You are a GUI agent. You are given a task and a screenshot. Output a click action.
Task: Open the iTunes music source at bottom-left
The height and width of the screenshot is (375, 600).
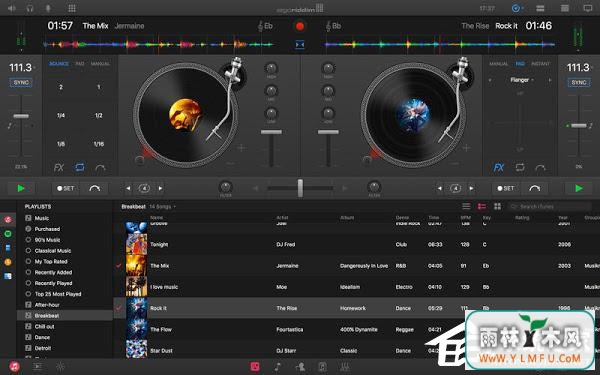coord(15,367)
